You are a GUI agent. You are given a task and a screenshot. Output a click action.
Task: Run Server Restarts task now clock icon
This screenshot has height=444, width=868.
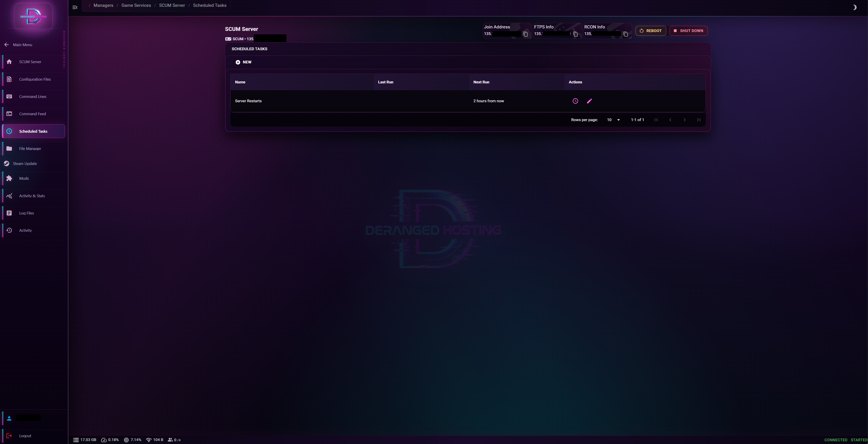point(576,101)
